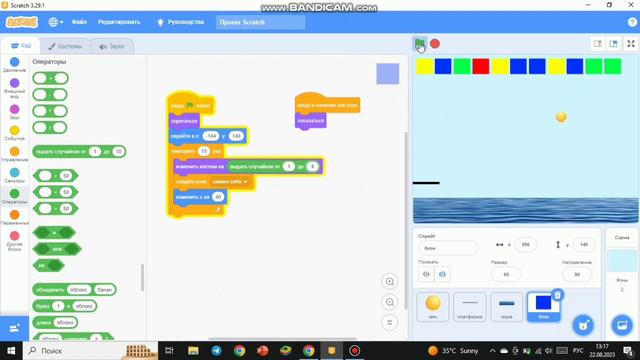Delete the selected Блок sprite with trash icon

click(x=558, y=295)
